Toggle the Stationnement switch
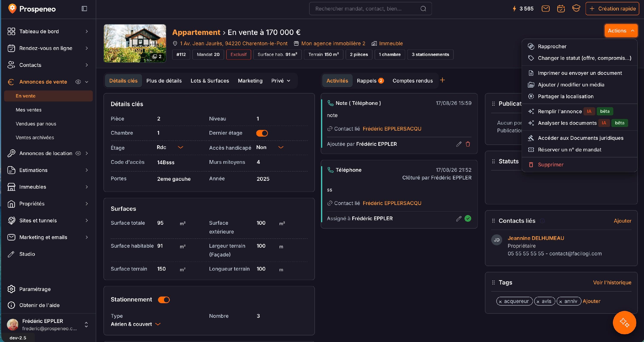 coord(164,300)
